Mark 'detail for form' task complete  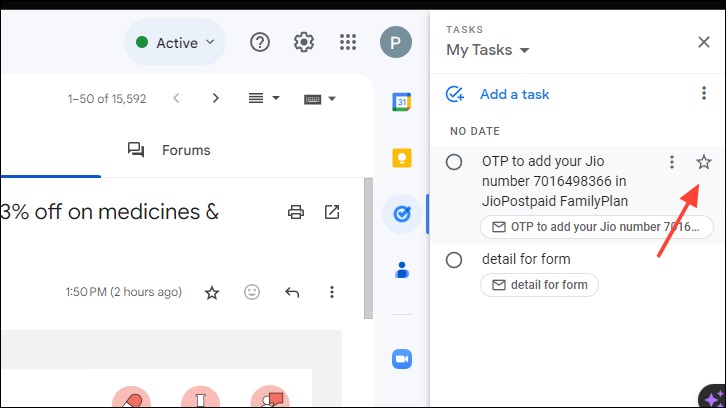tap(454, 260)
